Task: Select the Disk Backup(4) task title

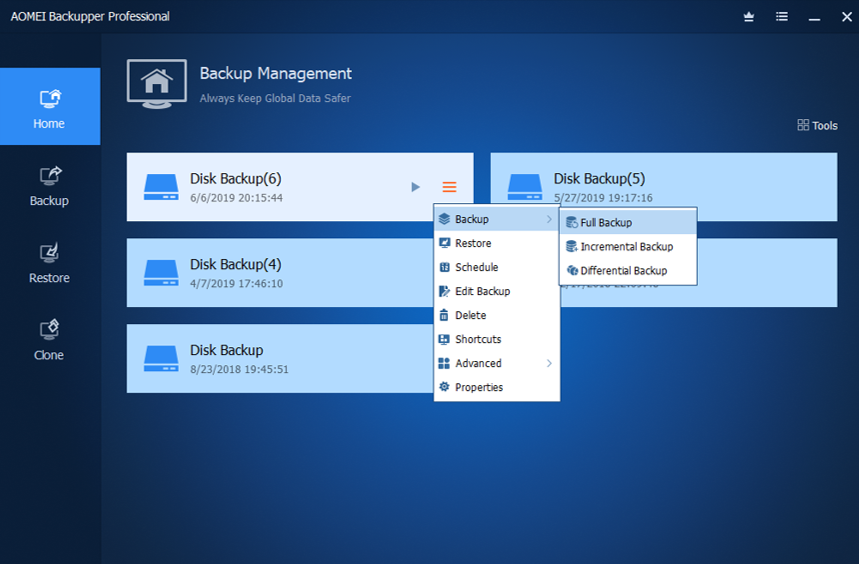Action: pyautogui.click(x=236, y=264)
